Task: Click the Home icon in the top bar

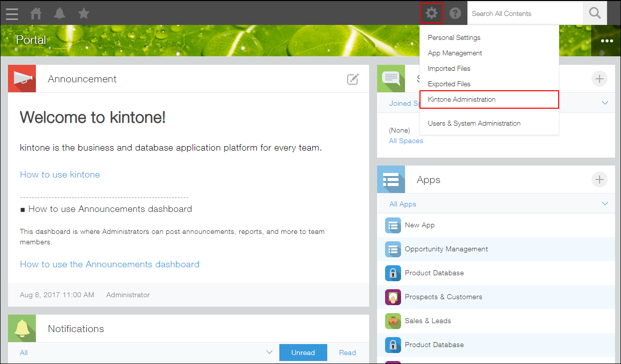Action: click(35, 13)
